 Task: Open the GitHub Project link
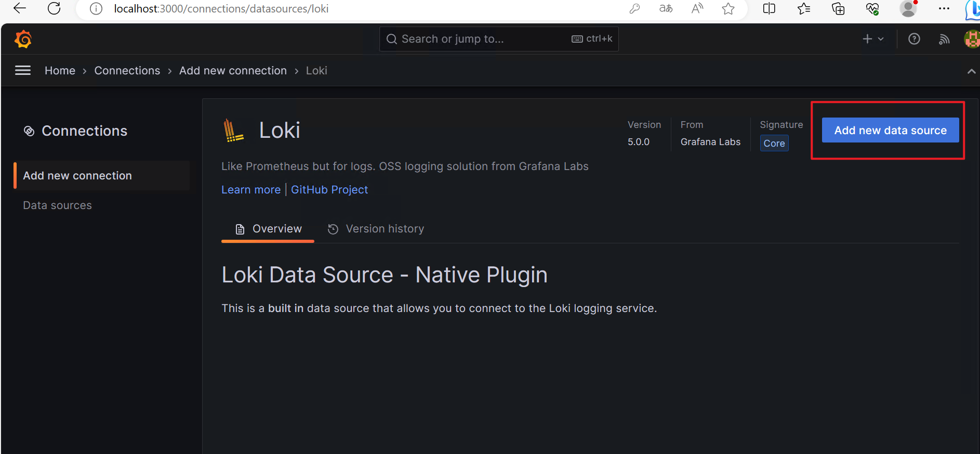(x=329, y=190)
